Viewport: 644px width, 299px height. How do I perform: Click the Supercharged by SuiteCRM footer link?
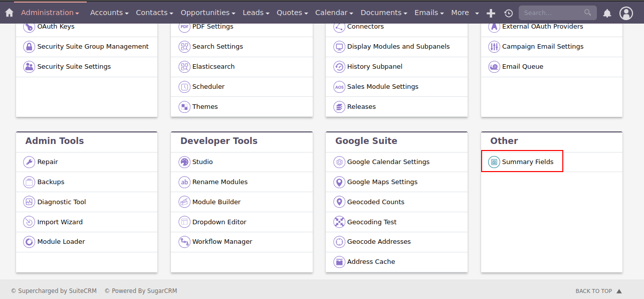54,291
